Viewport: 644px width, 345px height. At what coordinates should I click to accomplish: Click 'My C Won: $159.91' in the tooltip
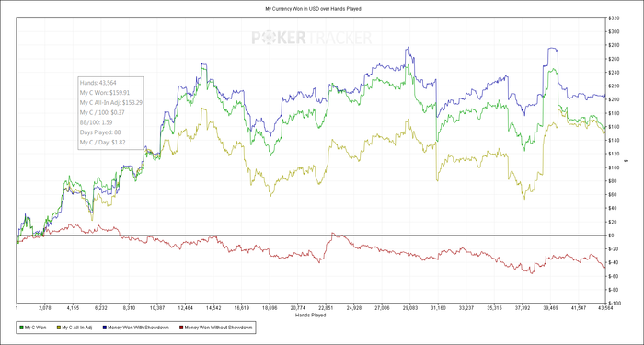(105, 93)
